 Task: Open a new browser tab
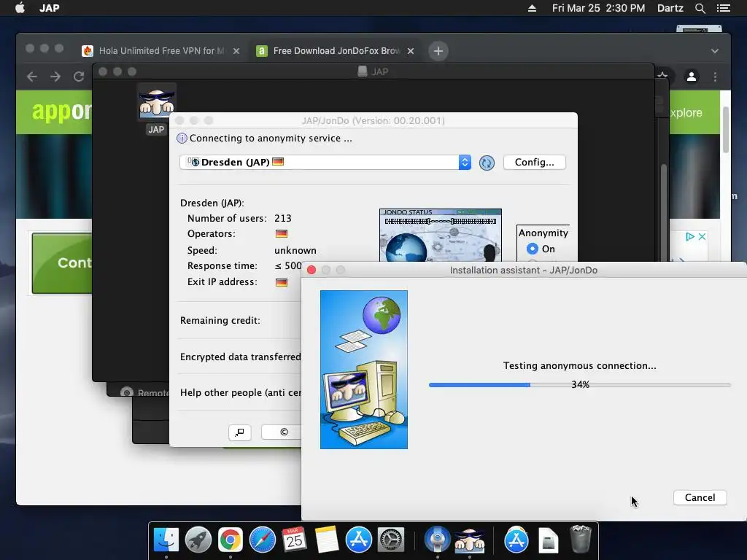[438, 51]
